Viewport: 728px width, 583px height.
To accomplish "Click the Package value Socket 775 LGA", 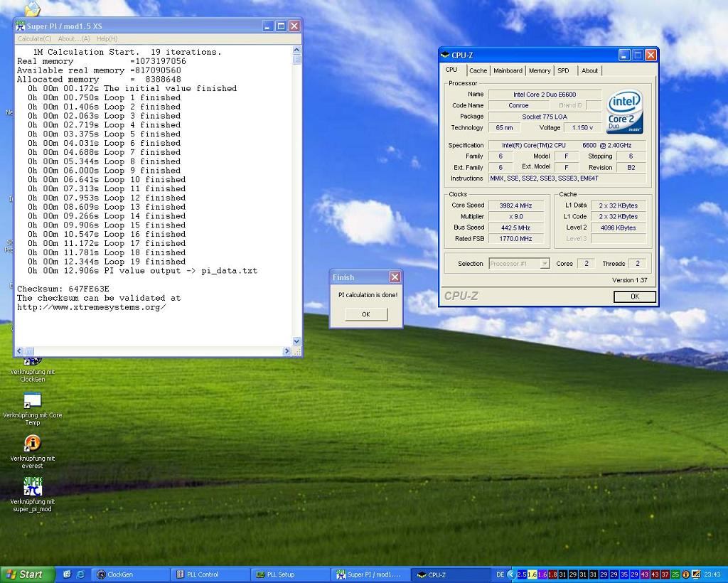I will 545,117.
